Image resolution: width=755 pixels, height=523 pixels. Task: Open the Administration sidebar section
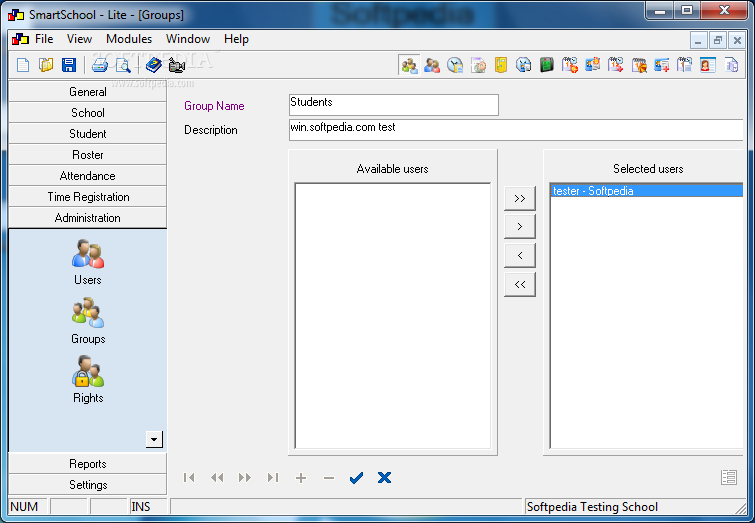point(88,218)
